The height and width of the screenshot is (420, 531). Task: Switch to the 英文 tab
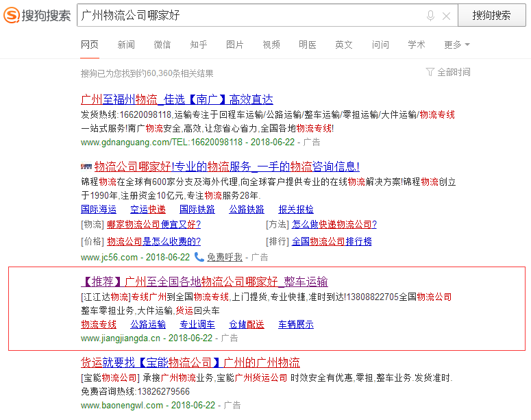tap(344, 45)
